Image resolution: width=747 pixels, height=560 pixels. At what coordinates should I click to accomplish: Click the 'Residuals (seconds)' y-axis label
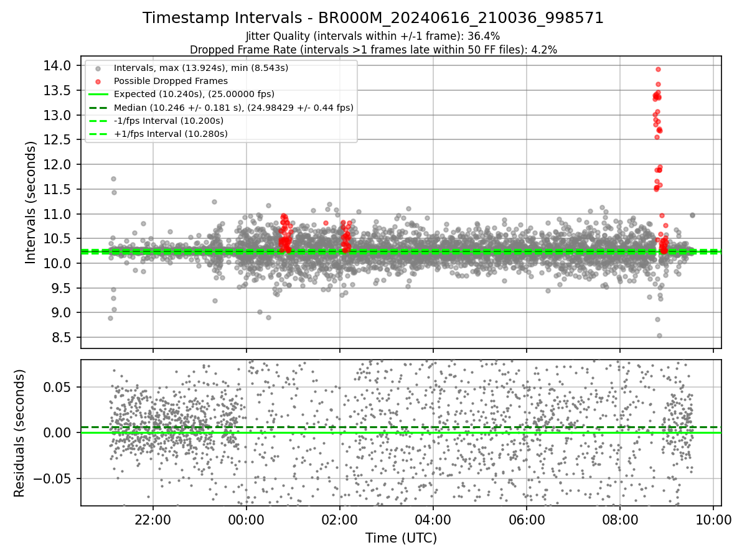(x=19, y=433)
